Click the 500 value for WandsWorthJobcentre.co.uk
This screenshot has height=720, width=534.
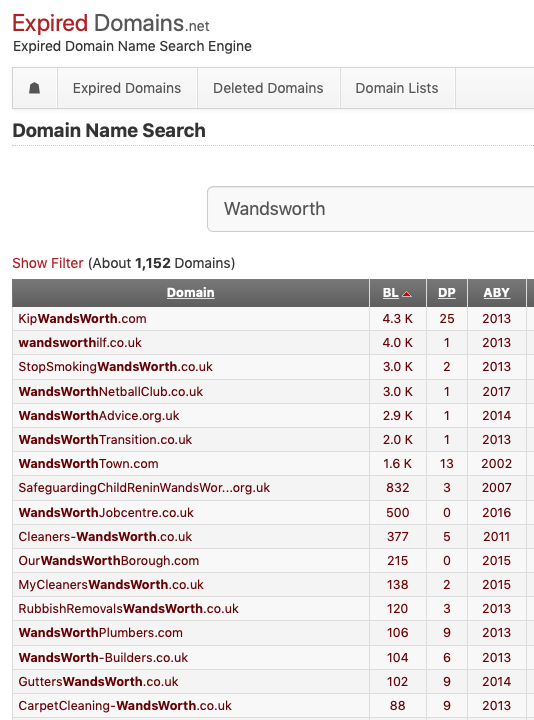tap(398, 512)
